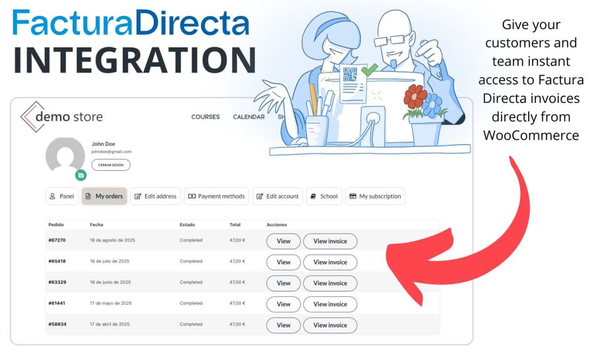The width and height of the screenshot is (594, 364).
Task: Click order number #58834
Action: [x=57, y=324]
